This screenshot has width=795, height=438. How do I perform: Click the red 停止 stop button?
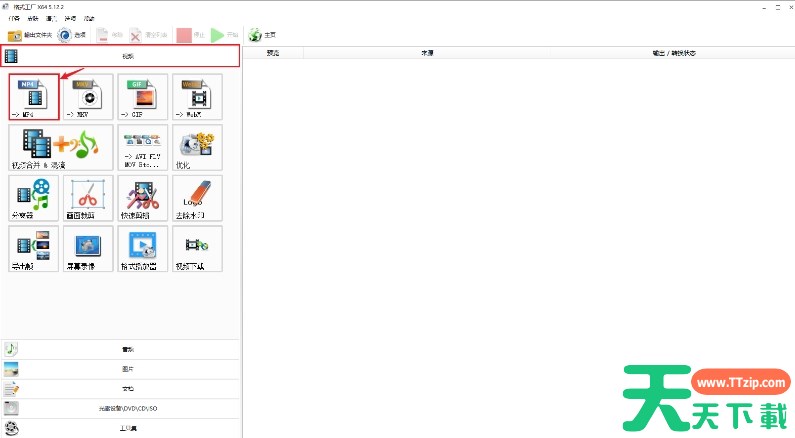point(191,35)
